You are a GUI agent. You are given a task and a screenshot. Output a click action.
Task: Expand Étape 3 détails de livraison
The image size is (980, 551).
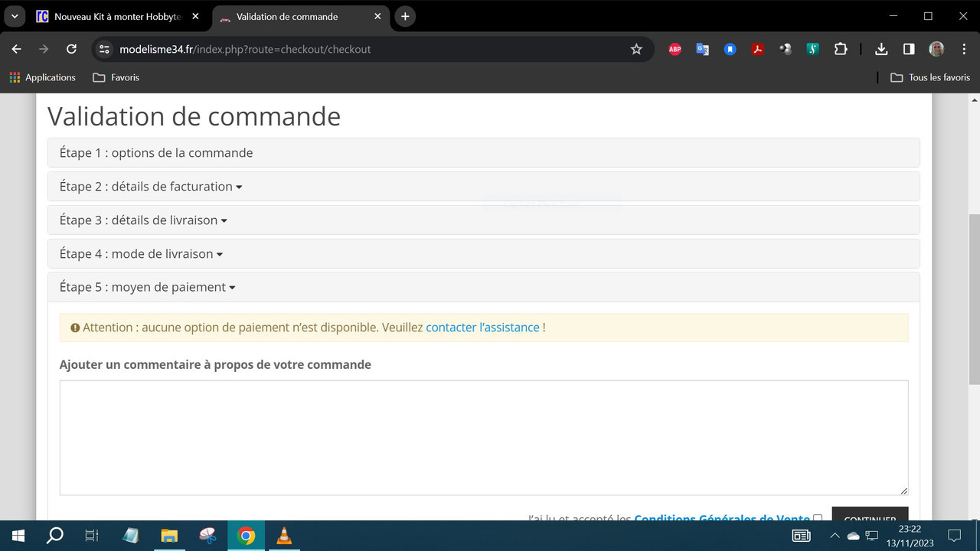[x=142, y=220]
